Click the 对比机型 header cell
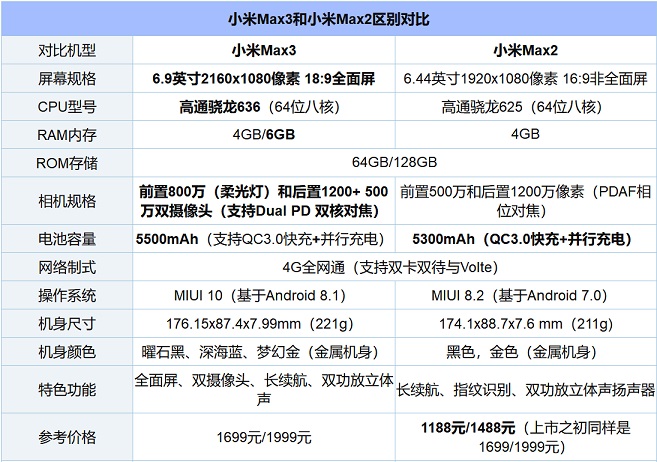 tap(67, 49)
